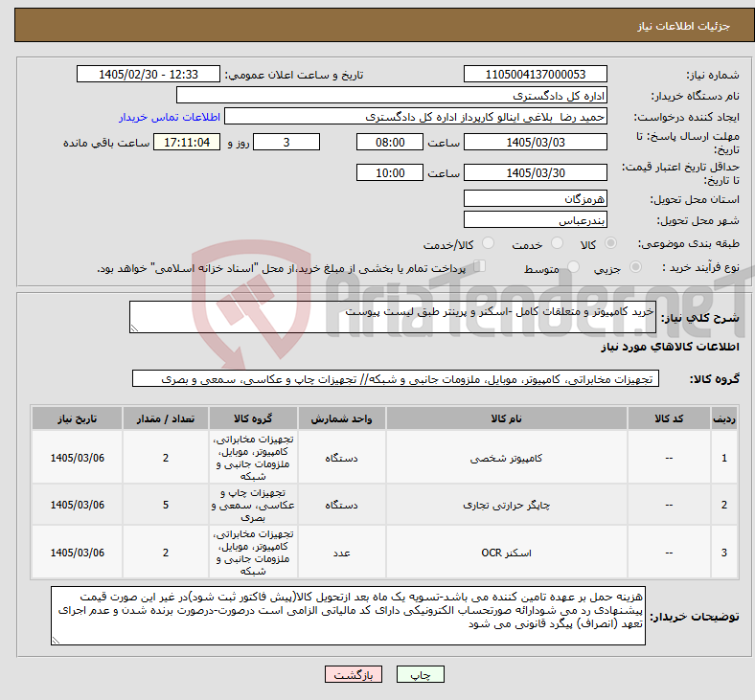Screen dimensions: 755x700
Task: Click the تاریخ نیاز column header
Action: (x=77, y=418)
